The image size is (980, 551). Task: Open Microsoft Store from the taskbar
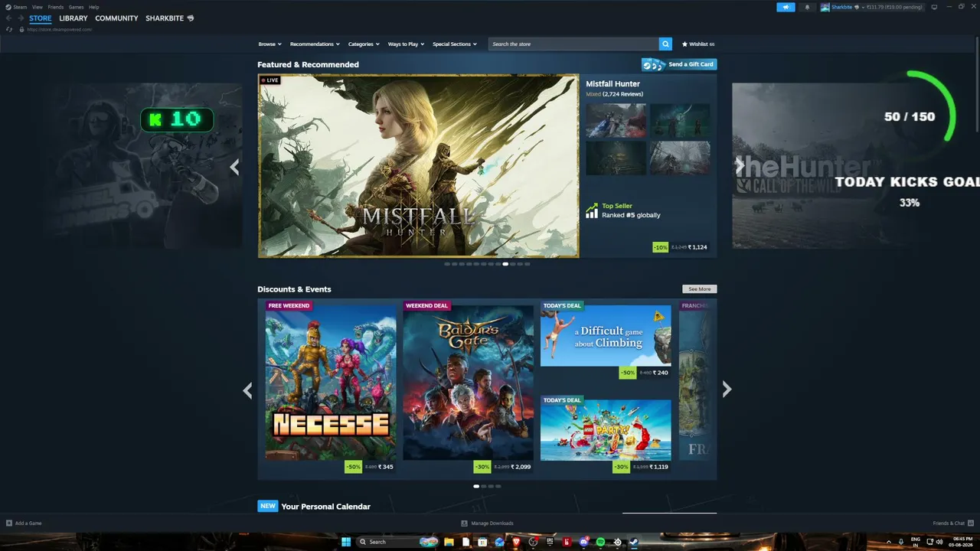(x=482, y=542)
